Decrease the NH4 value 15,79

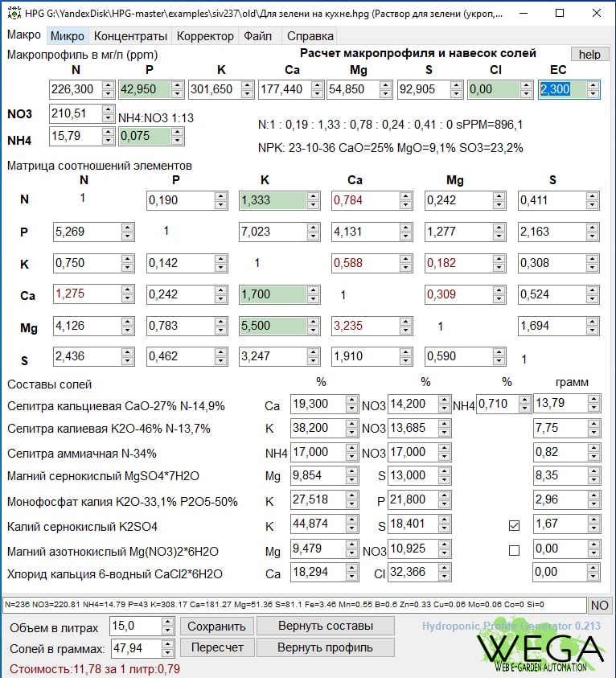[109, 141]
